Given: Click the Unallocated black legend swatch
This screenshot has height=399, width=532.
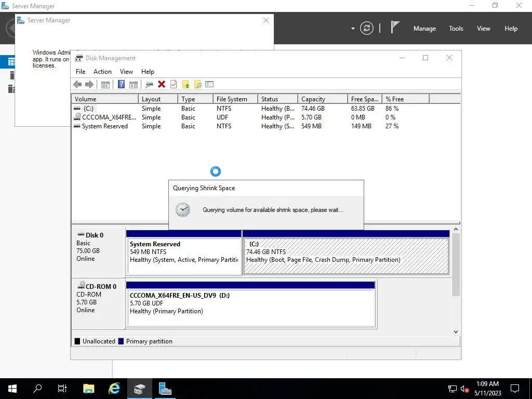Looking at the screenshot, I should 77,341.
